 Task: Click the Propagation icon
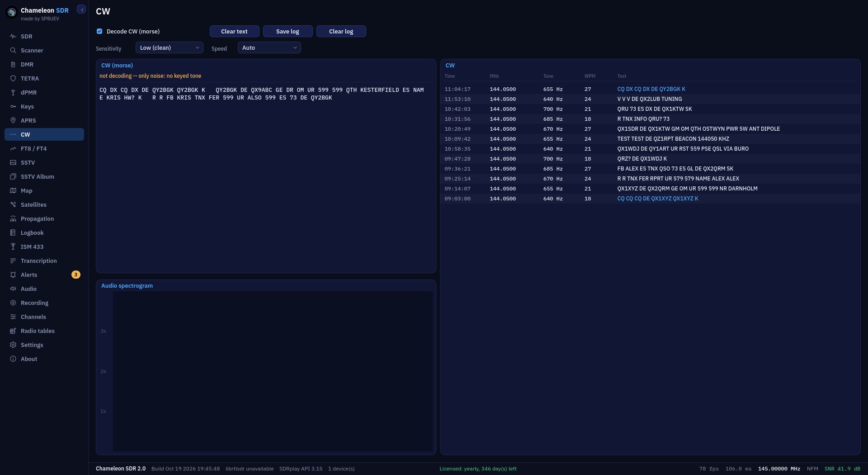pos(13,218)
